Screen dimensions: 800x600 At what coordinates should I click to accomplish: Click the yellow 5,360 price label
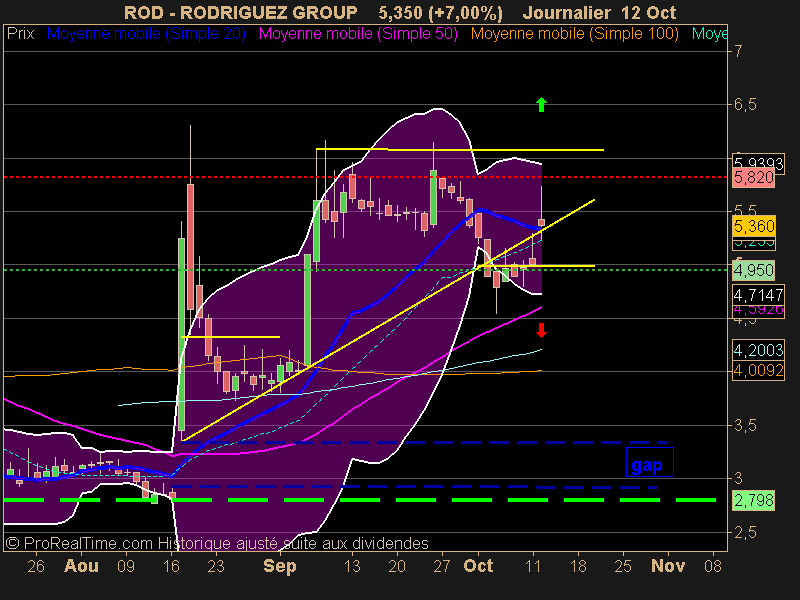point(754,226)
